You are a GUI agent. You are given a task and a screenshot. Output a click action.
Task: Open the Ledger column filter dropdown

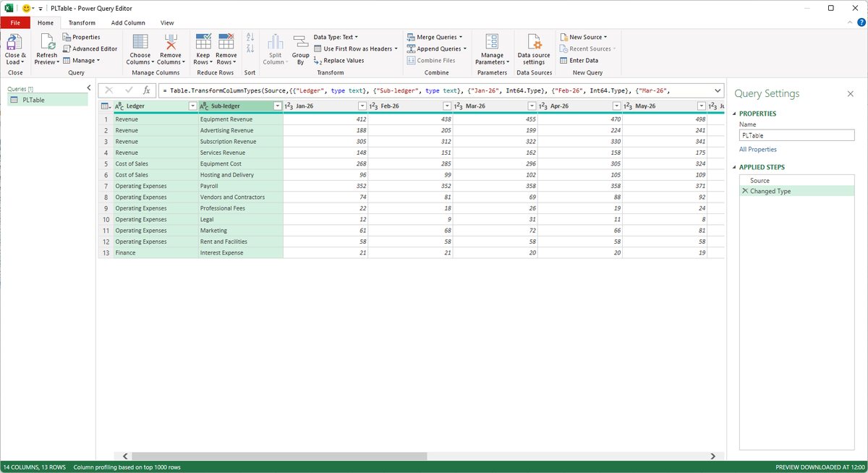(x=192, y=106)
